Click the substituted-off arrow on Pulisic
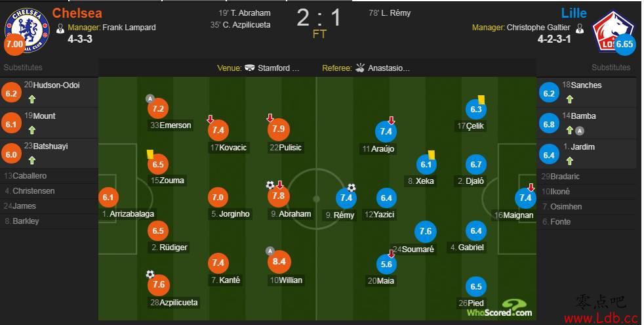The image size is (644, 325). tap(270, 118)
